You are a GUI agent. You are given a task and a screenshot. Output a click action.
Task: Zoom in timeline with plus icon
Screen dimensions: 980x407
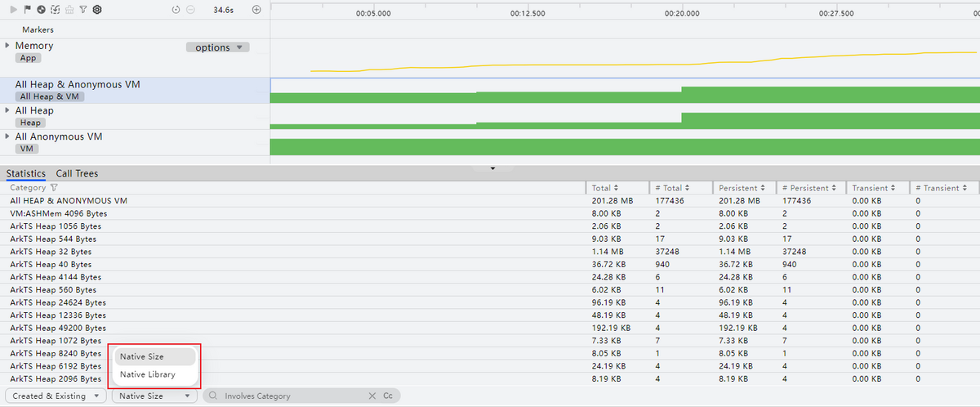pyautogui.click(x=256, y=10)
